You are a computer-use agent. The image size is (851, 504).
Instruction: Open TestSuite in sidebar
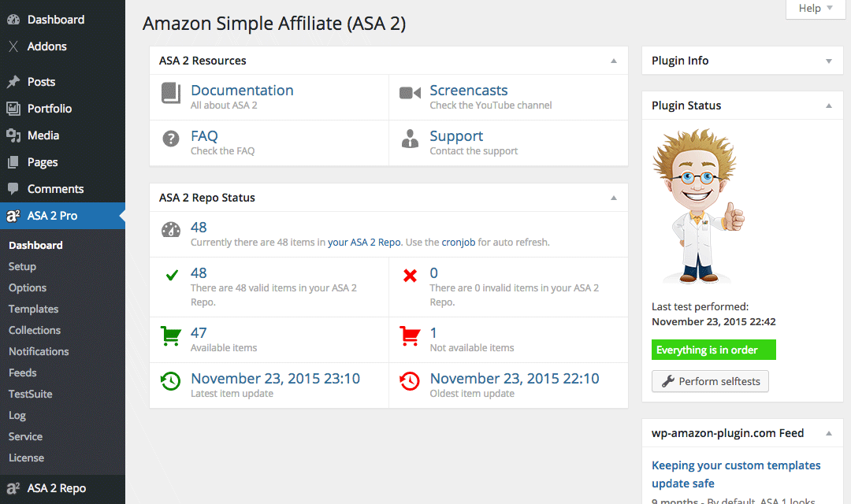point(31,394)
